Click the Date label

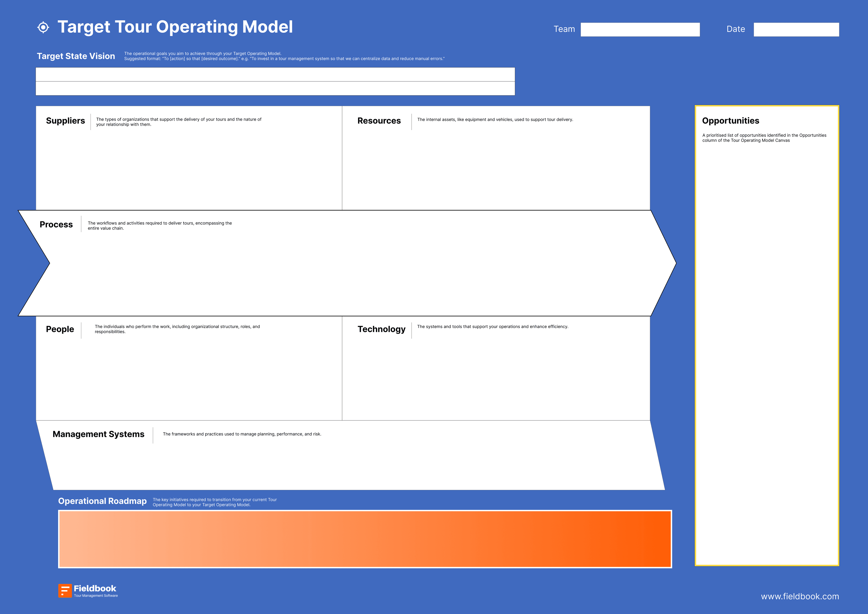point(736,29)
